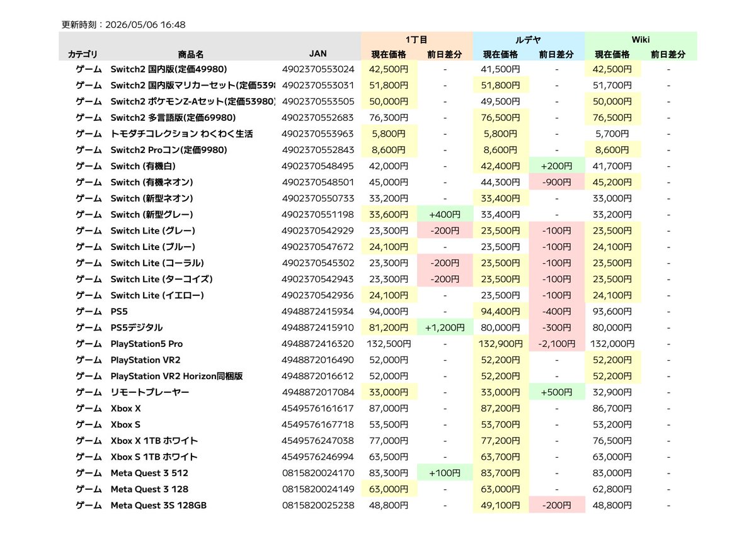Select product Switch Lite (ターコイズ)
The image size is (756, 534).
tap(161, 279)
